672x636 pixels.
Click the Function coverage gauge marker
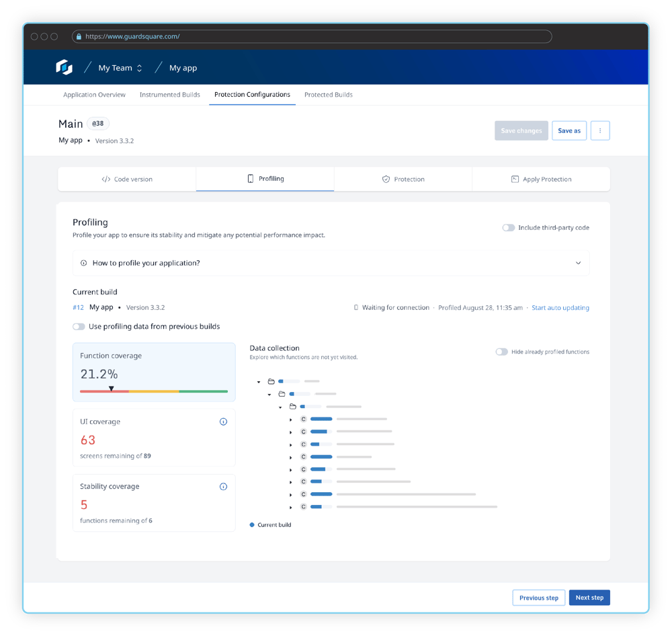pyautogui.click(x=112, y=389)
